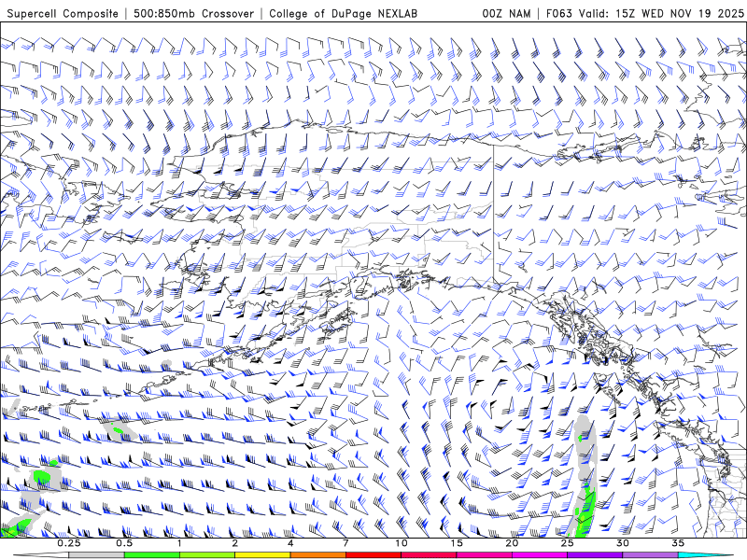This screenshot has width=747, height=560.
Task: Click the 'College of DuPage NEXLAB' label
Action: pyautogui.click(x=343, y=14)
